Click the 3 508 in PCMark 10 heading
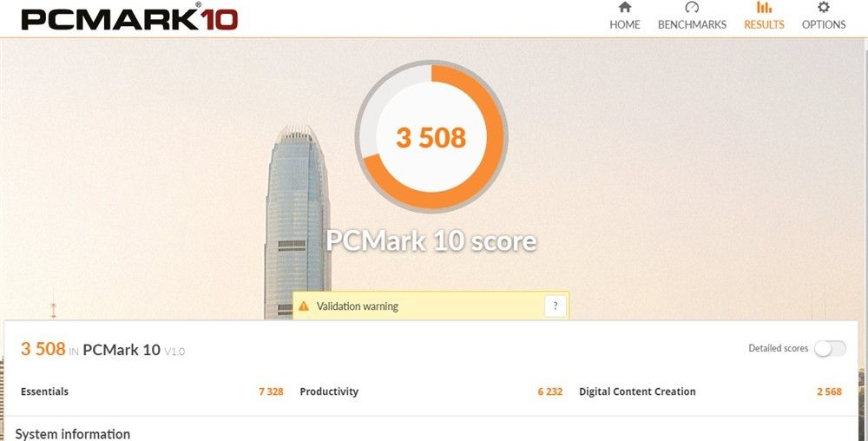 point(103,349)
